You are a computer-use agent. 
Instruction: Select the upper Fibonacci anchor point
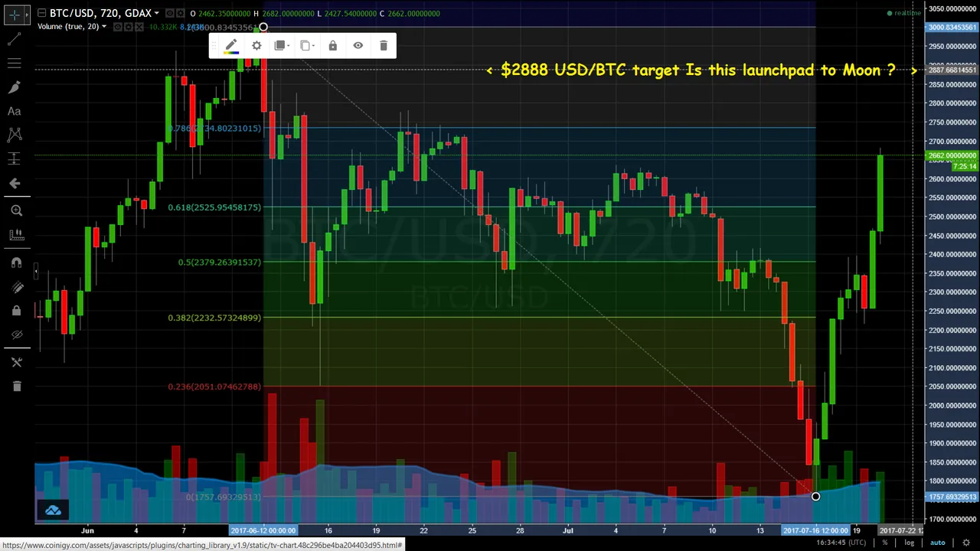pyautogui.click(x=263, y=28)
